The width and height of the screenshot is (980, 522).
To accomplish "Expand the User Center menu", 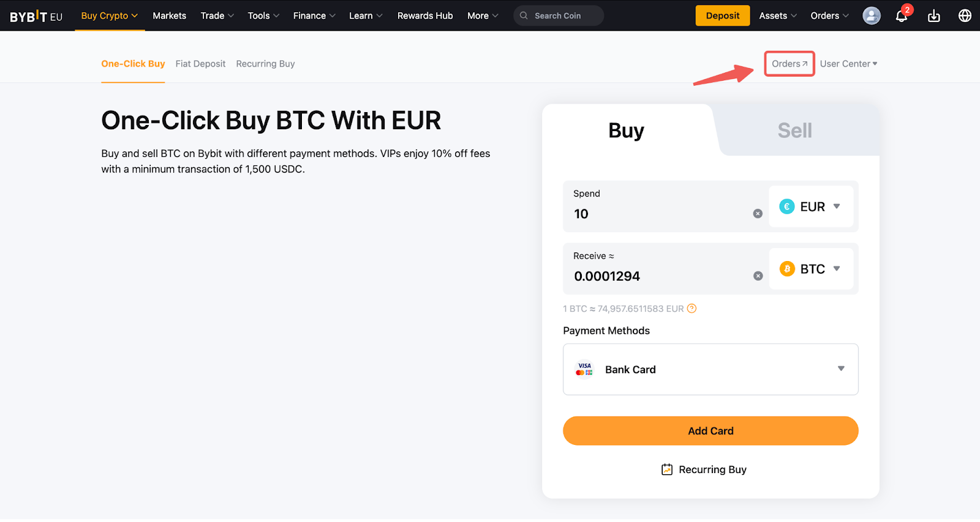I will tap(848, 64).
